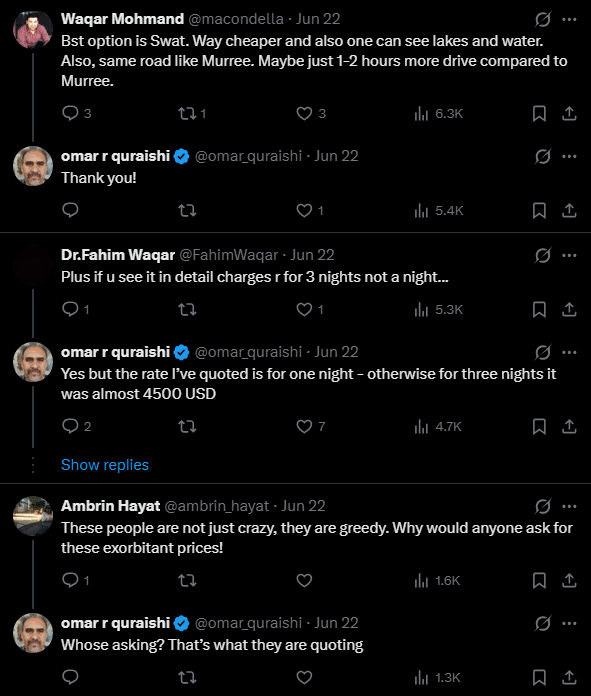
Task: Open more menu on '4500 USD' tweet
Action: click(569, 352)
